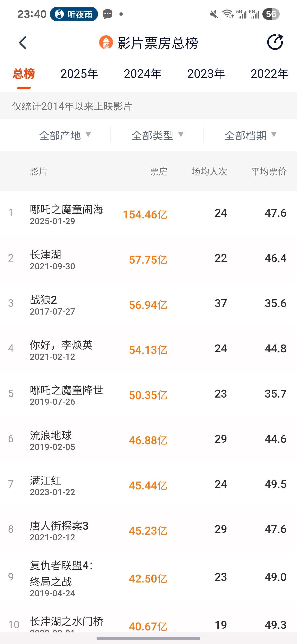Tap the back arrow icon
The image size is (297, 644).
(x=23, y=43)
